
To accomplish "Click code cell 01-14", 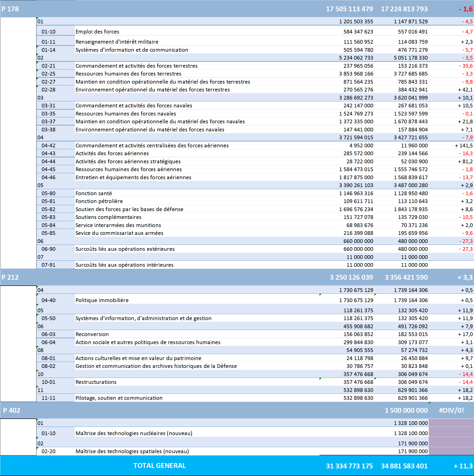I will [x=49, y=50].
